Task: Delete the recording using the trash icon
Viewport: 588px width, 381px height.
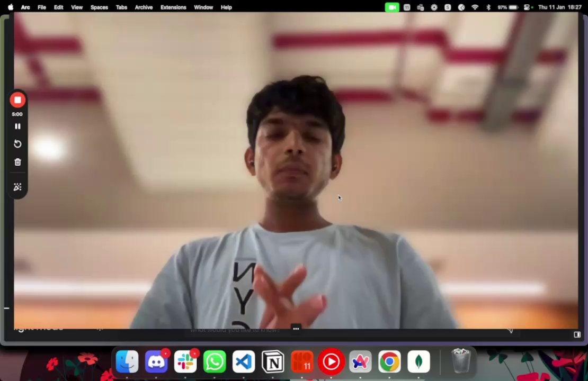Action: 17,162
